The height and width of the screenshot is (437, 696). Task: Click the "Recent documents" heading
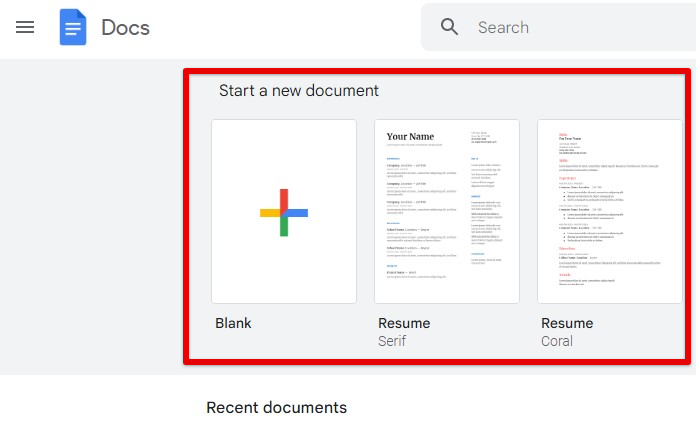pos(277,407)
